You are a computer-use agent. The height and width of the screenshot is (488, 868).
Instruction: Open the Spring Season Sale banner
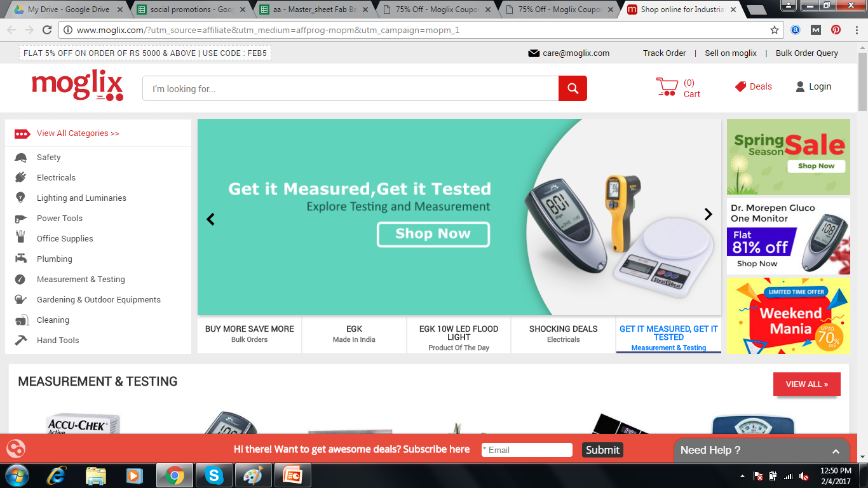(788, 157)
